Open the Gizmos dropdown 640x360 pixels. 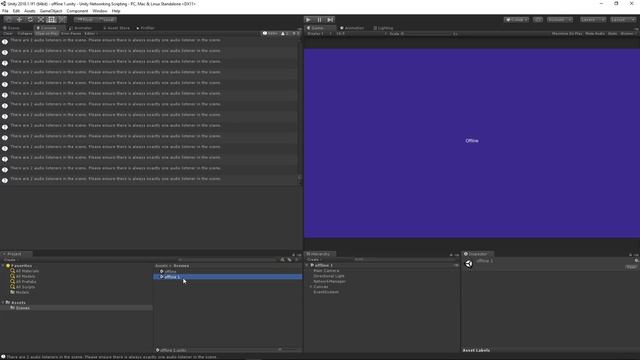[x=628, y=33]
